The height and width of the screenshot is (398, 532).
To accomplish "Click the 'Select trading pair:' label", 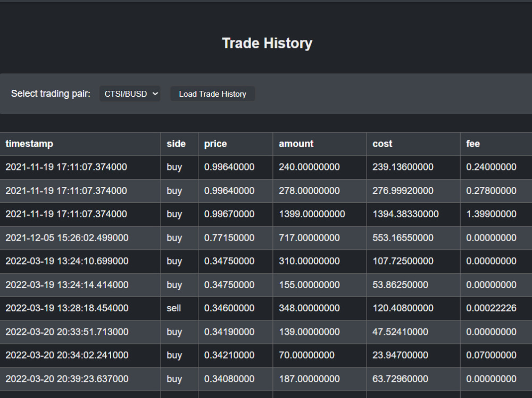I will coord(51,94).
